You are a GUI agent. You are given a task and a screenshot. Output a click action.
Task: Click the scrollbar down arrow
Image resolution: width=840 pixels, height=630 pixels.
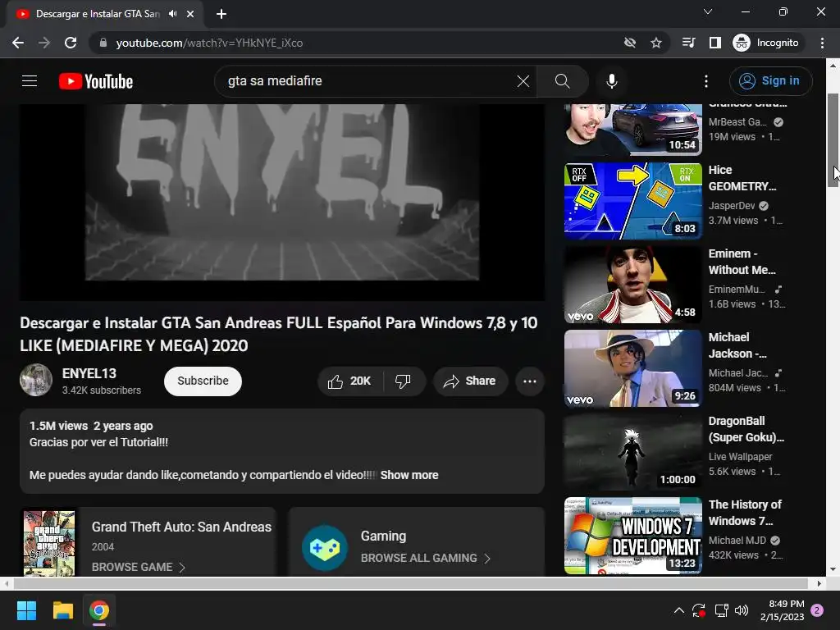pos(833,569)
